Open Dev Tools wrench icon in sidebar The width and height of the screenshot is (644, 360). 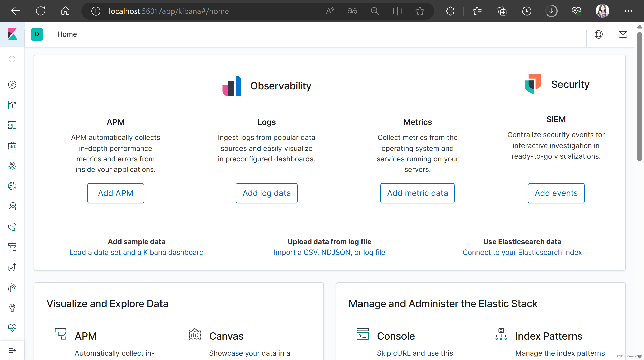[12, 308]
